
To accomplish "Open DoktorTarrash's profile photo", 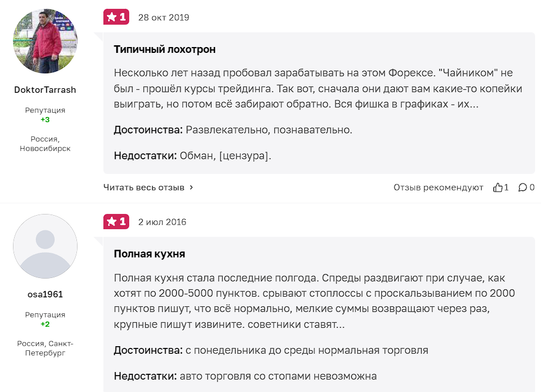I will (45, 41).
